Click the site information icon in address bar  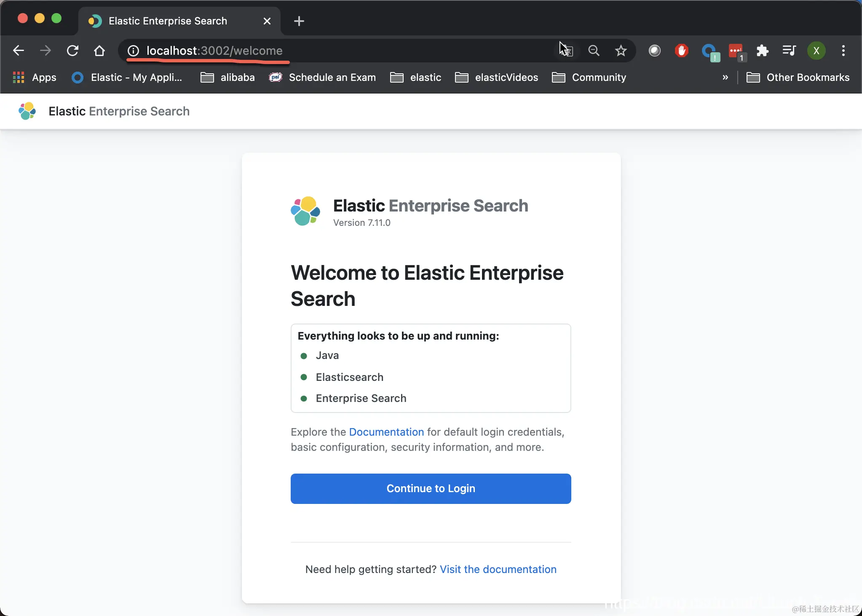(x=133, y=51)
